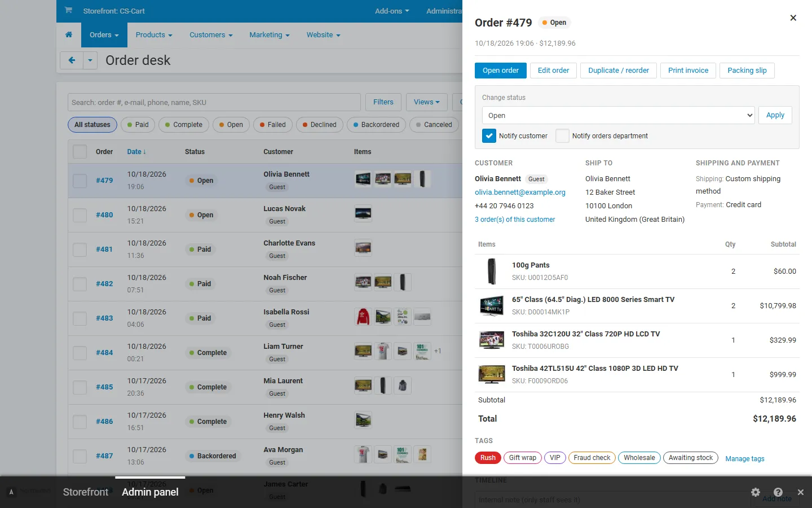
Task: Open 100g Pants product thumbnail
Action: pyautogui.click(x=492, y=271)
